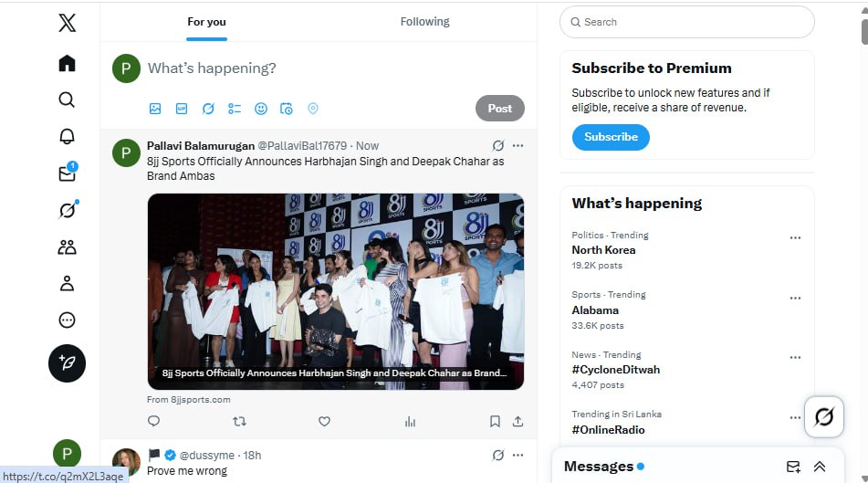Bookmark the 8jj Sports post

[495, 421]
